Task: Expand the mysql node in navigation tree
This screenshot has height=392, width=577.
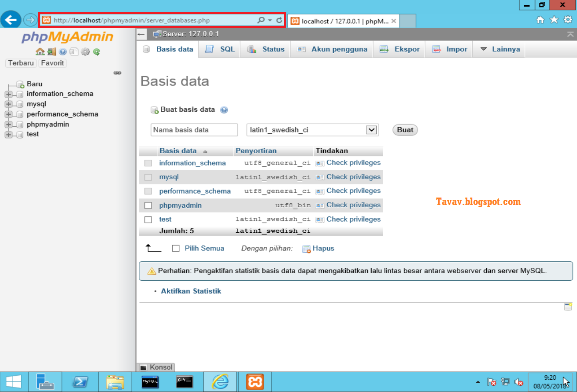Action: [8, 104]
